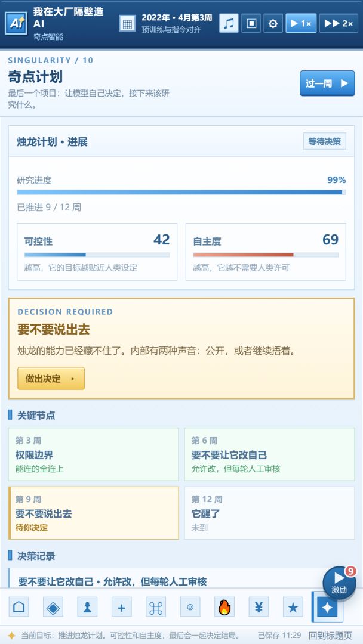Select the 第6周 要不要让它改自己 node card
The height and width of the screenshot is (644, 363).
[x=269, y=454]
